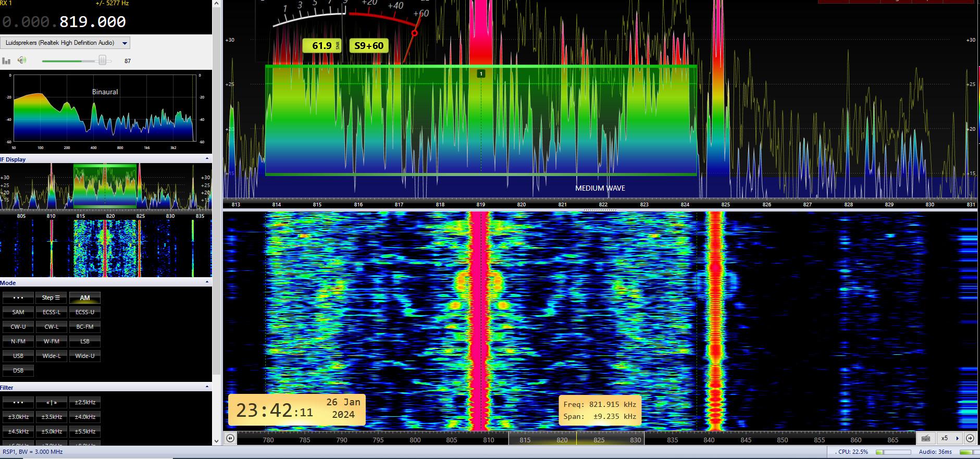Enable the SAM demodulation mode
This screenshot has width=980, height=459.
coord(18,313)
